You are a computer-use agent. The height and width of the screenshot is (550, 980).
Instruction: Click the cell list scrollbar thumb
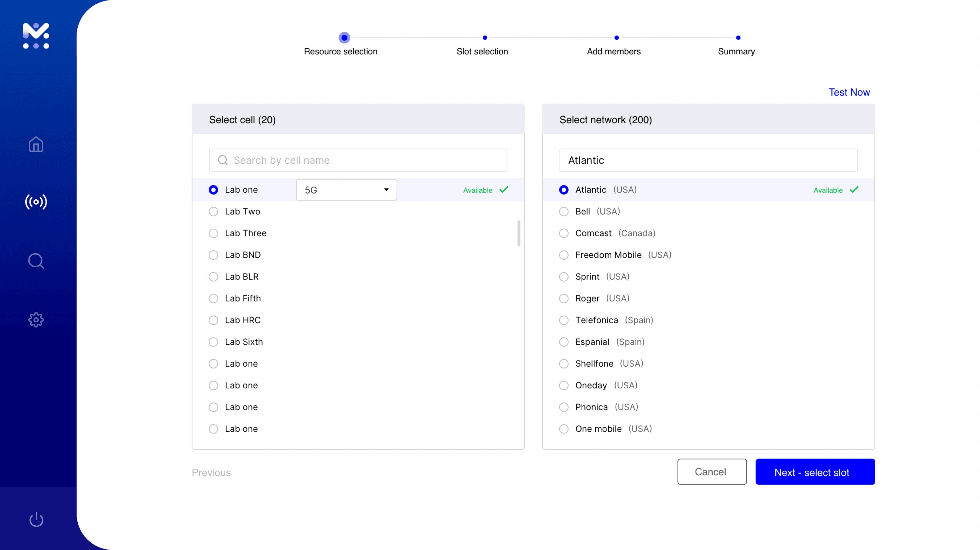click(518, 233)
